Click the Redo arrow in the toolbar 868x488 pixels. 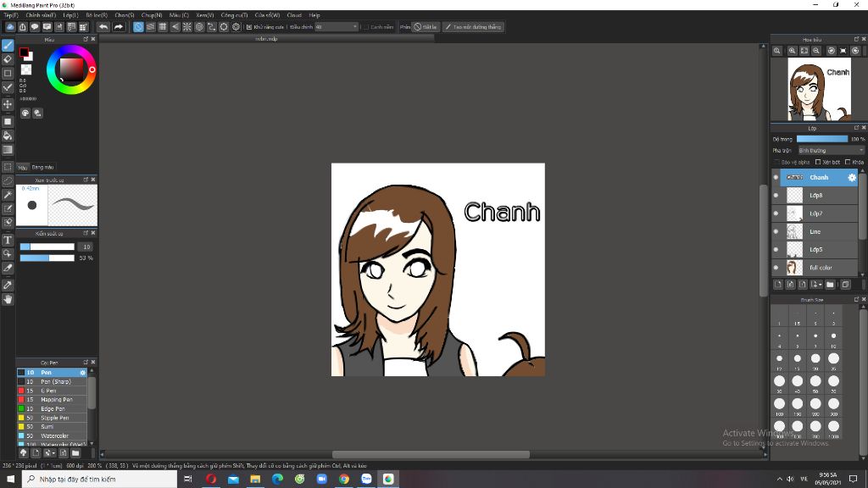click(x=119, y=26)
